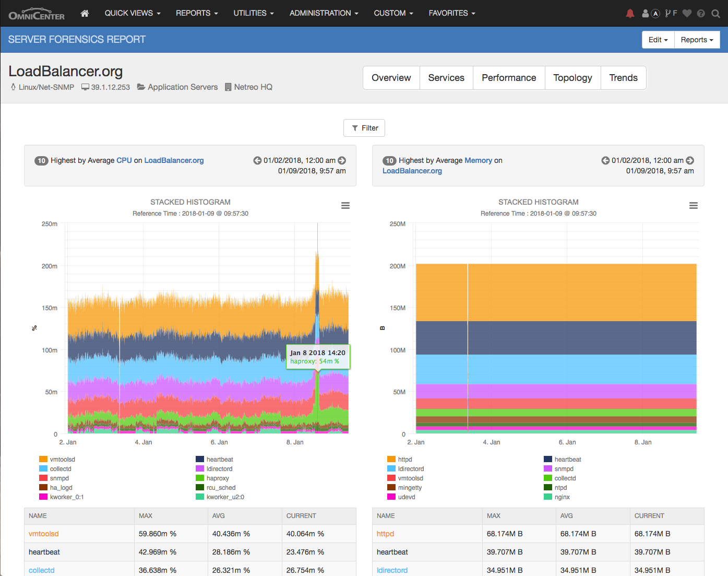Toggle kworker_0:1 series in CPU legend
The image size is (728, 576).
(62, 497)
